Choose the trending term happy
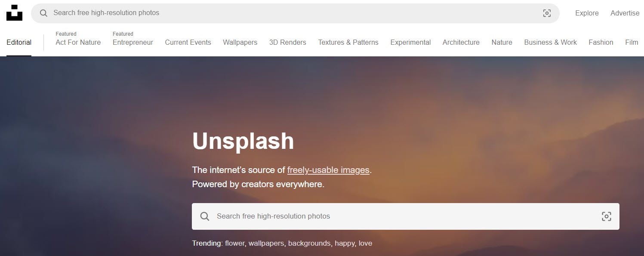Viewport: 644px width, 256px height. pyautogui.click(x=345, y=243)
